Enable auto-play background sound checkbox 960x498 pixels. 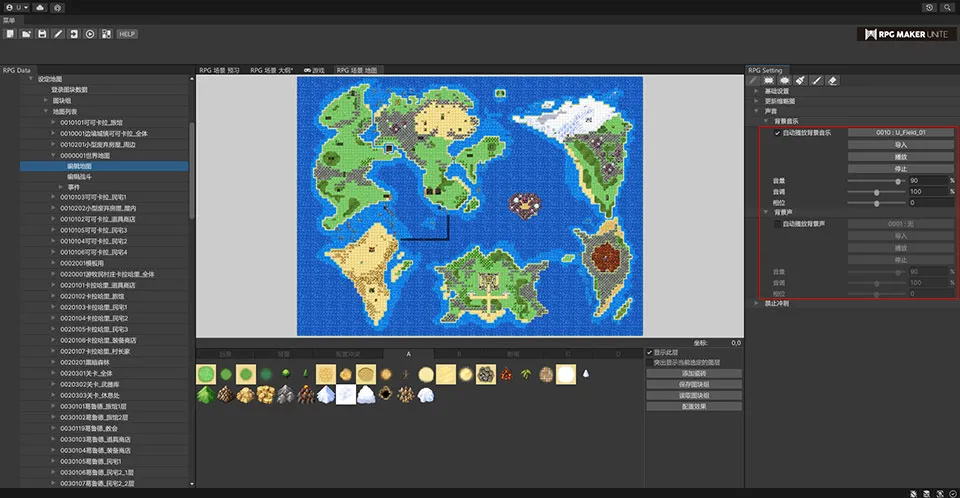[777, 224]
